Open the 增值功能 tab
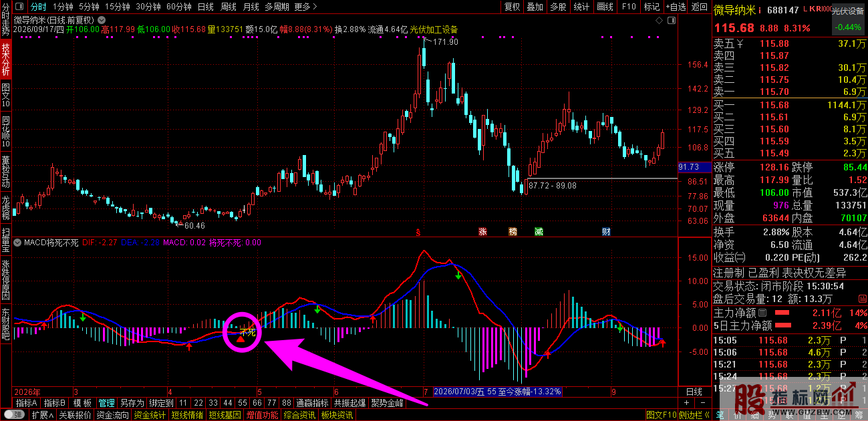Screen dimensions: 868x421 click(262, 415)
